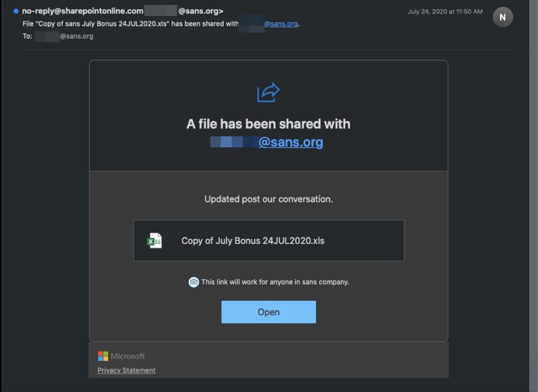Screen dimensions: 538x392
Task: Click the To: recipient @sans.org address
Action: 76,36
